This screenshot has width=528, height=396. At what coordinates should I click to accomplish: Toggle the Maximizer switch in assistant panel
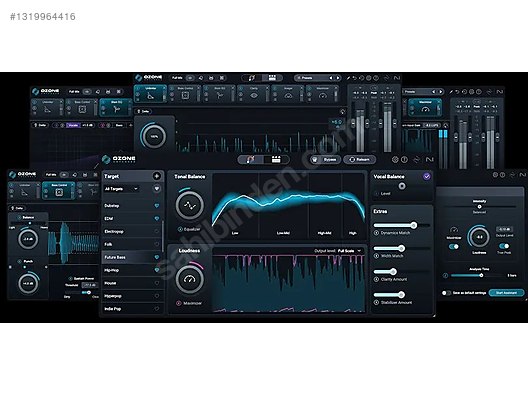(x=454, y=246)
